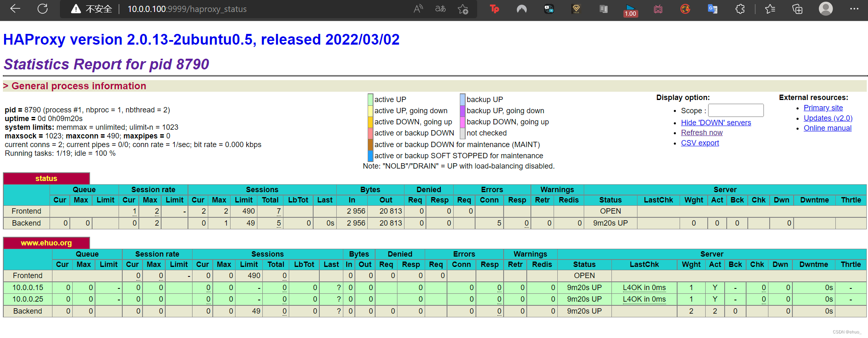Screen dimensions: 868x338
Task: Click into the Scope text box
Action: coord(736,110)
